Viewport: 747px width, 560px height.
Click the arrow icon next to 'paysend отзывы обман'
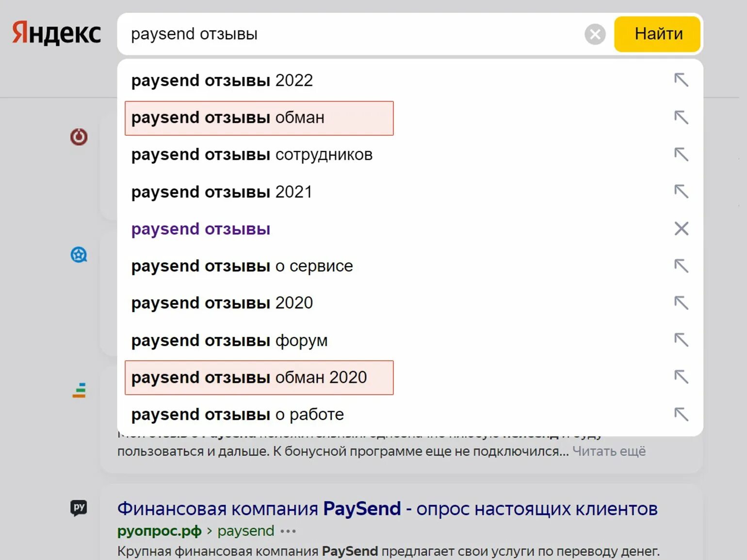click(x=681, y=117)
